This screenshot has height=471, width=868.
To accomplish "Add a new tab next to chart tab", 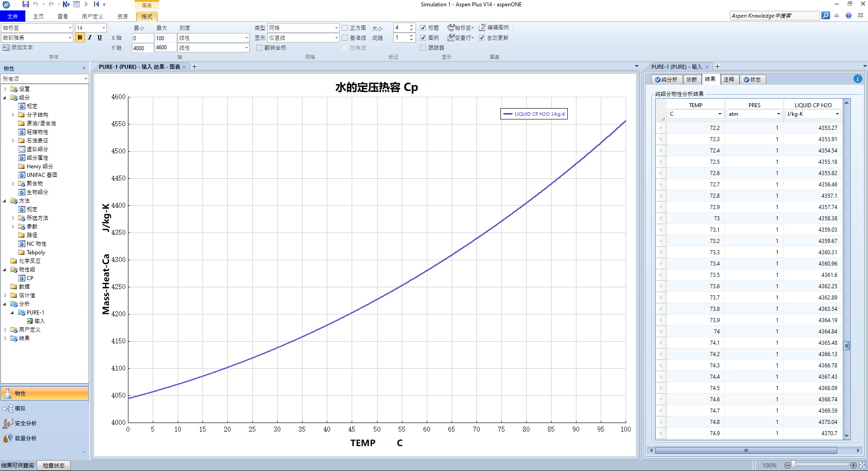I will (194, 67).
